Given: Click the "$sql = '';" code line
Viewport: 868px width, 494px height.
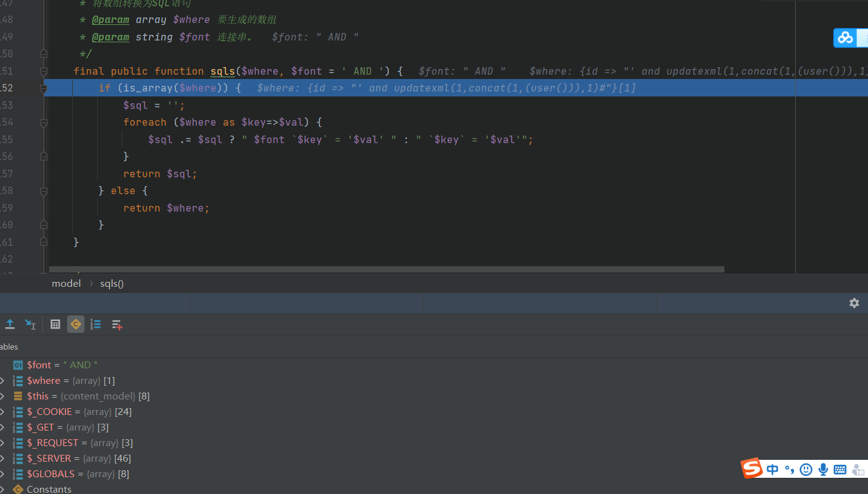Looking at the screenshot, I should (154, 106).
